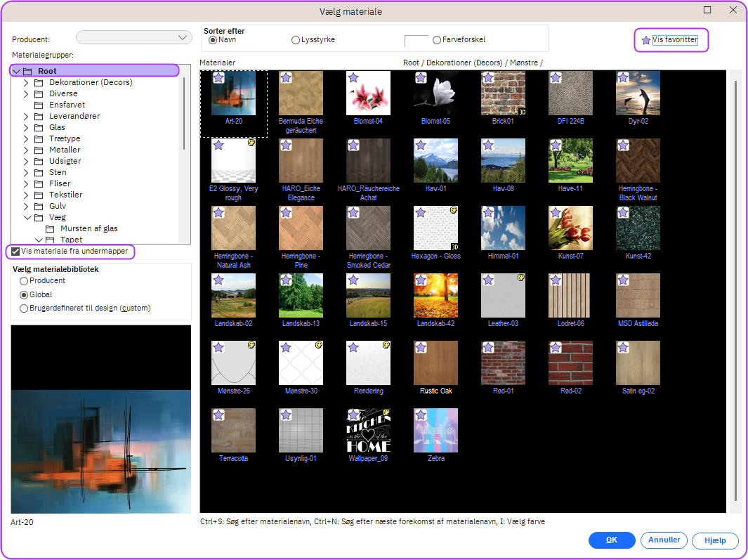The height and width of the screenshot is (560, 748).
Task: Click the 3D badge on Brick01
Action: [x=522, y=112]
